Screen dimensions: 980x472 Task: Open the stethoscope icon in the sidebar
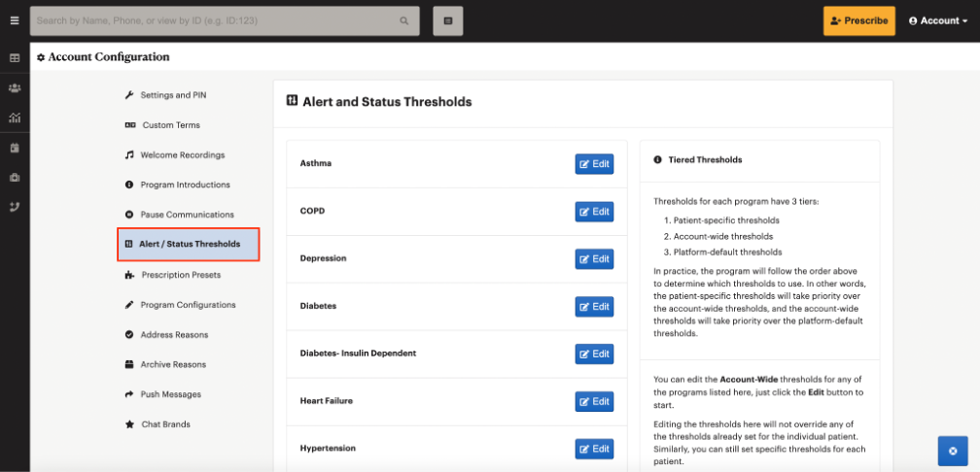click(x=15, y=207)
